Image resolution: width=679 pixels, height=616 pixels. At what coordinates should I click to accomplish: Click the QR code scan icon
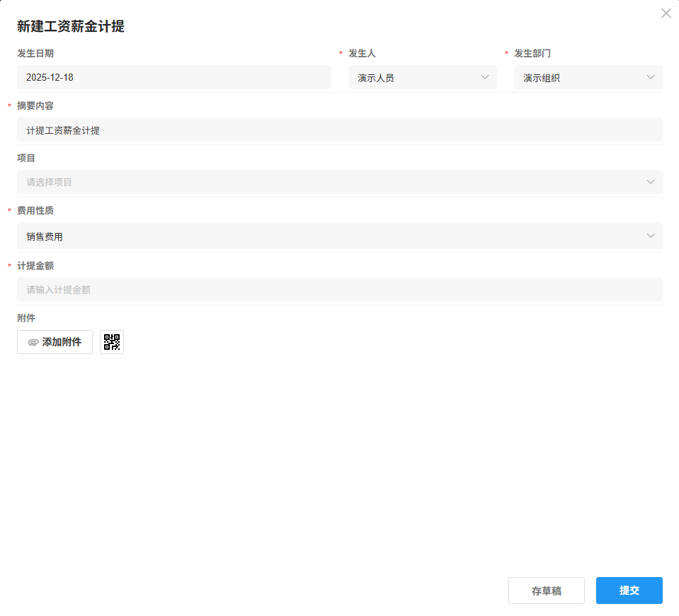click(x=111, y=341)
